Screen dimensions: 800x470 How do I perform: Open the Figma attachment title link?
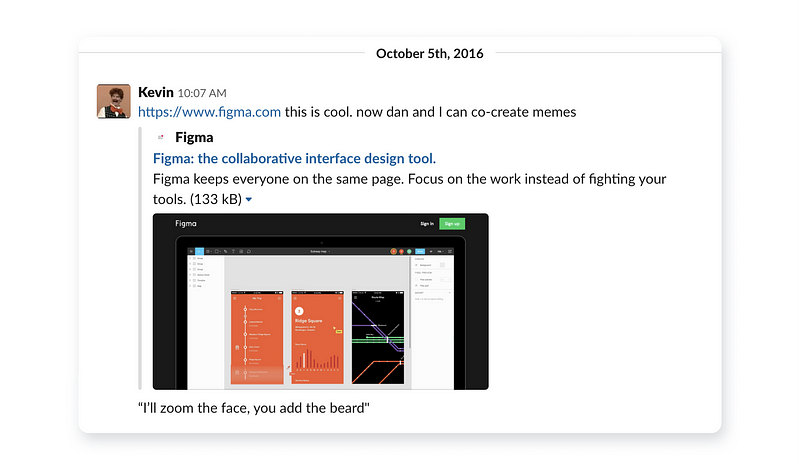point(294,159)
